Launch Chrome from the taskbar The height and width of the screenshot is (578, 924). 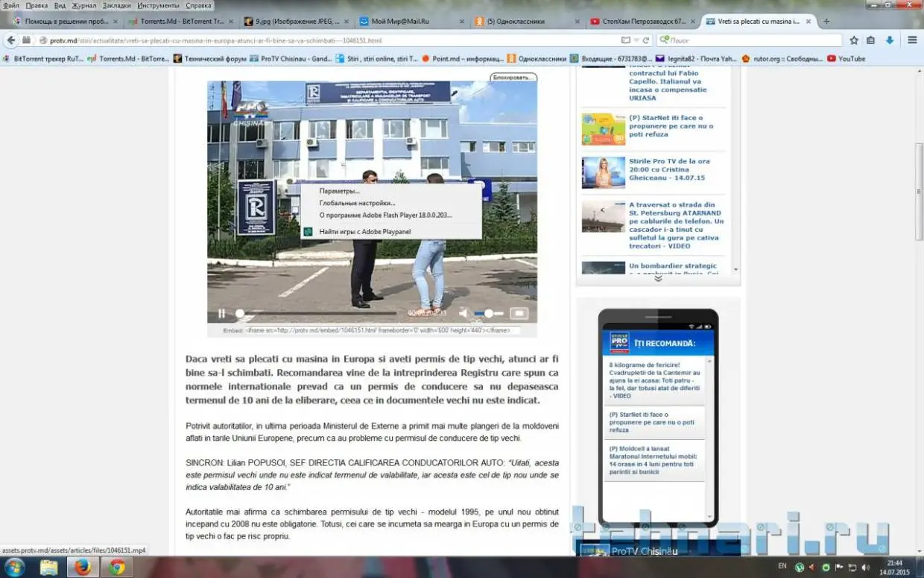click(x=116, y=568)
